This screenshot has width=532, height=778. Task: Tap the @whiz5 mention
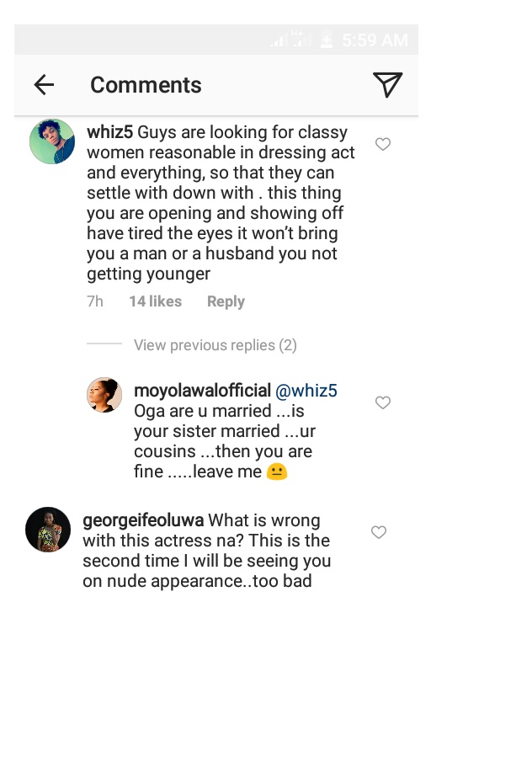[x=306, y=391]
